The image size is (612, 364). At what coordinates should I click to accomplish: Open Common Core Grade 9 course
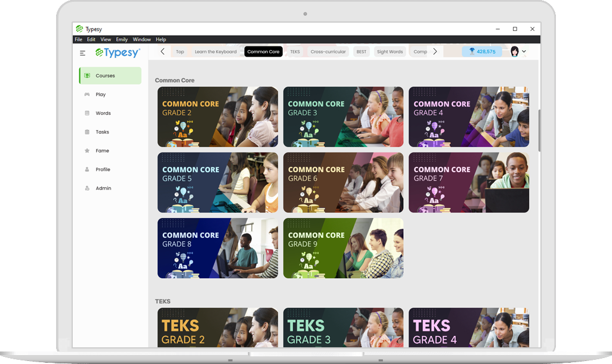(344, 248)
